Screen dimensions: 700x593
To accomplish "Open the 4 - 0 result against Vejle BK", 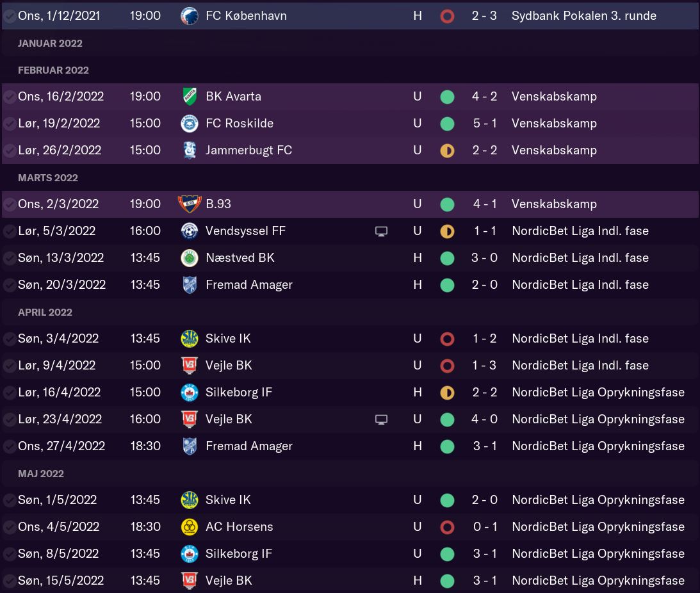I will point(484,419).
